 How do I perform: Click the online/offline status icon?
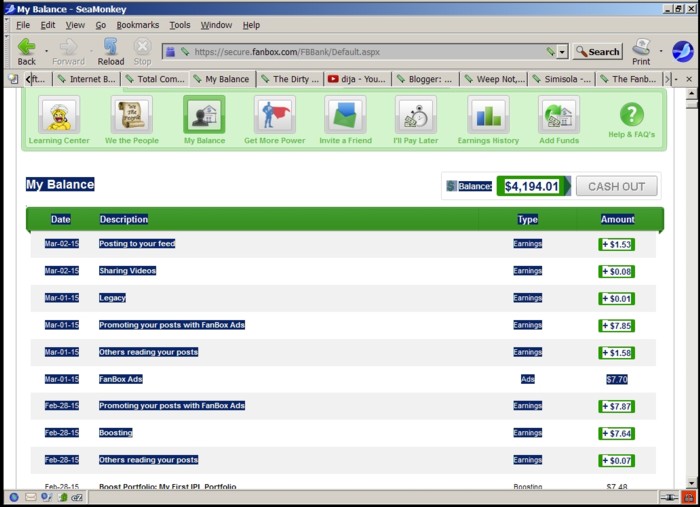669,497
